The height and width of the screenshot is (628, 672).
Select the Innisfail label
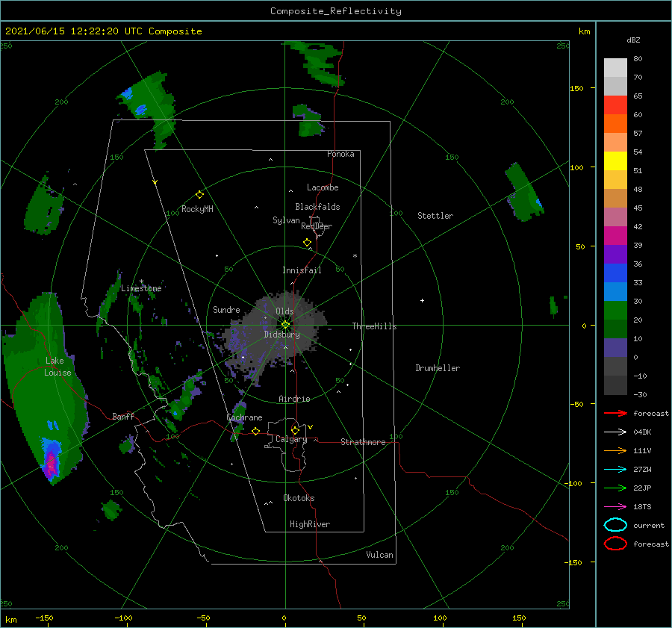(x=302, y=270)
